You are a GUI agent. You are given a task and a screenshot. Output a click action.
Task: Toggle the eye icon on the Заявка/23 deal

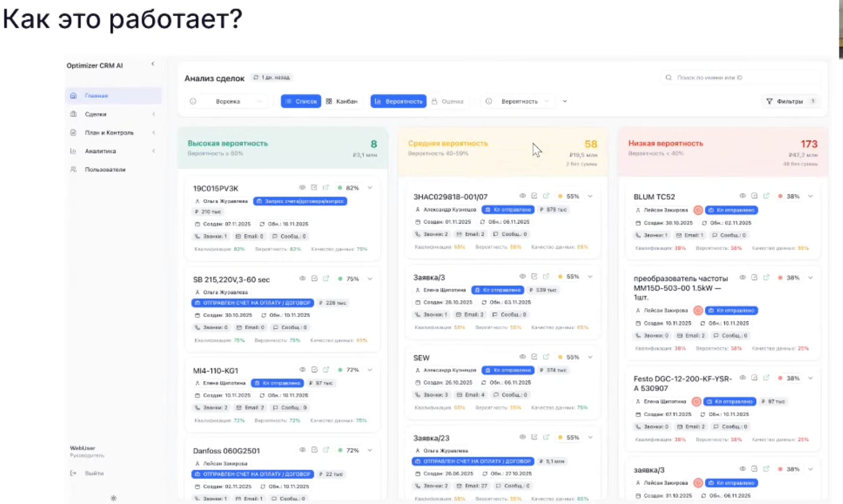coord(523,437)
